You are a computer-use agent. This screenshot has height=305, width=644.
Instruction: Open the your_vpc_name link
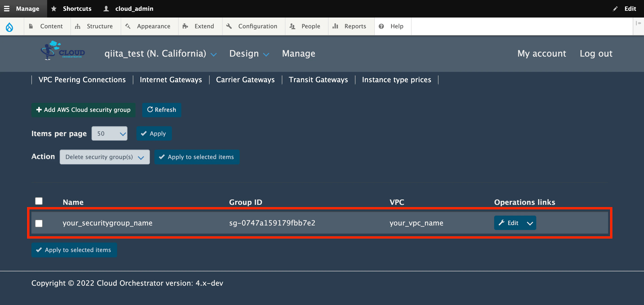click(416, 223)
